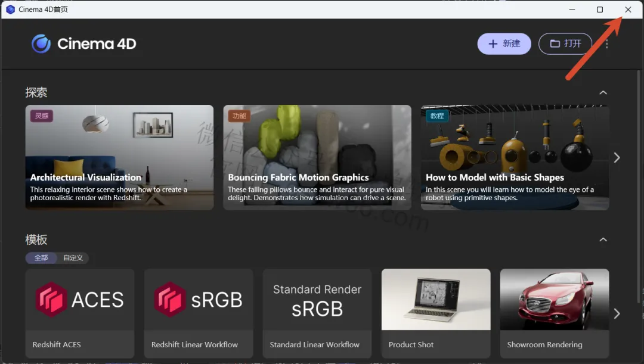
Task: Collapse the 模板 section chevron
Action: [603, 239]
